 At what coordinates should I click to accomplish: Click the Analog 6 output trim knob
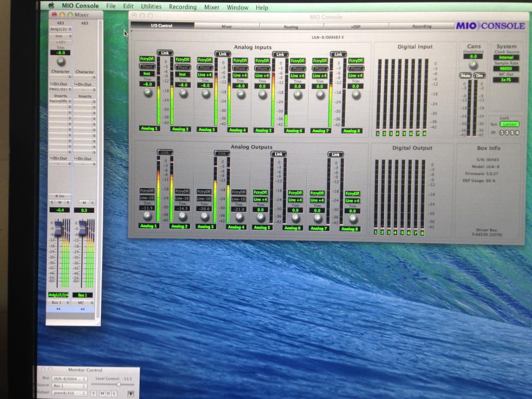coord(296,217)
